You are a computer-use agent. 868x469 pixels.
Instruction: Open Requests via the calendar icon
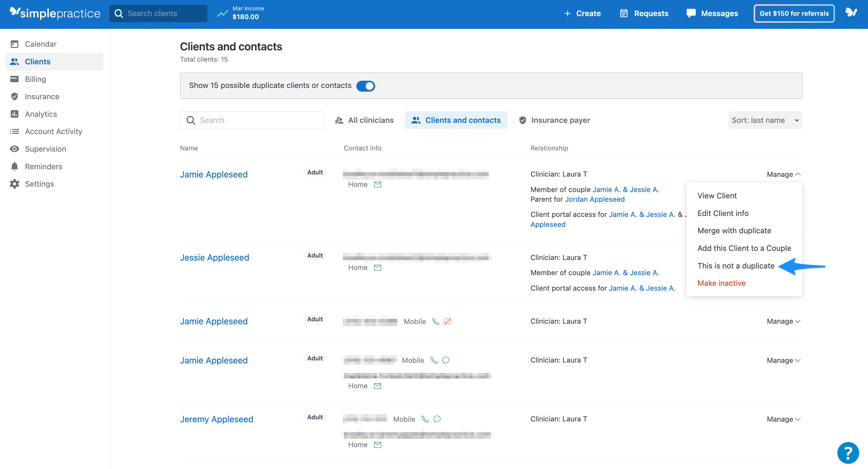(x=624, y=13)
